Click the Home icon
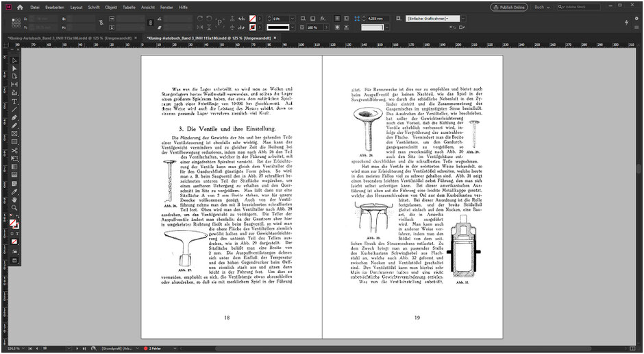 [20, 8]
